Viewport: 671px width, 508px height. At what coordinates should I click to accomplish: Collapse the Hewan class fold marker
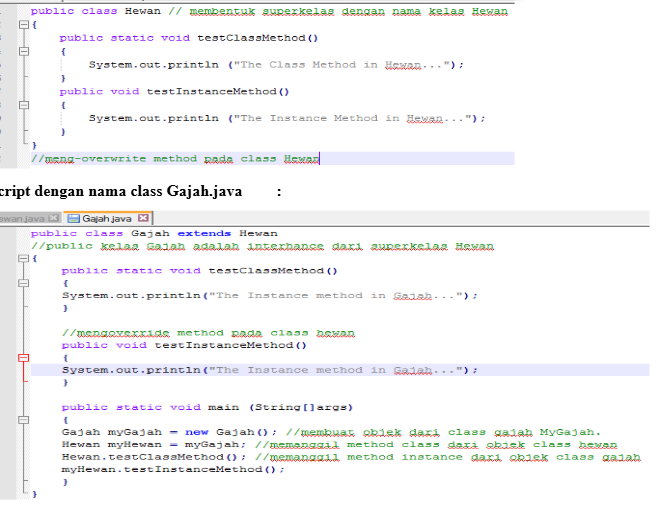[x=24, y=25]
